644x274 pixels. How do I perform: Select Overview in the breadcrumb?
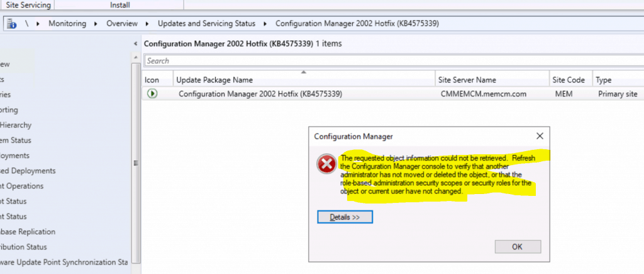click(122, 24)
